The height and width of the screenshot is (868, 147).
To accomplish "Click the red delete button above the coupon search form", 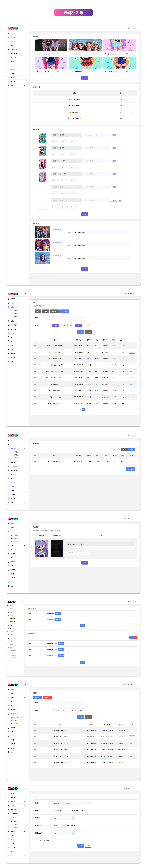I will pos(47,697).
